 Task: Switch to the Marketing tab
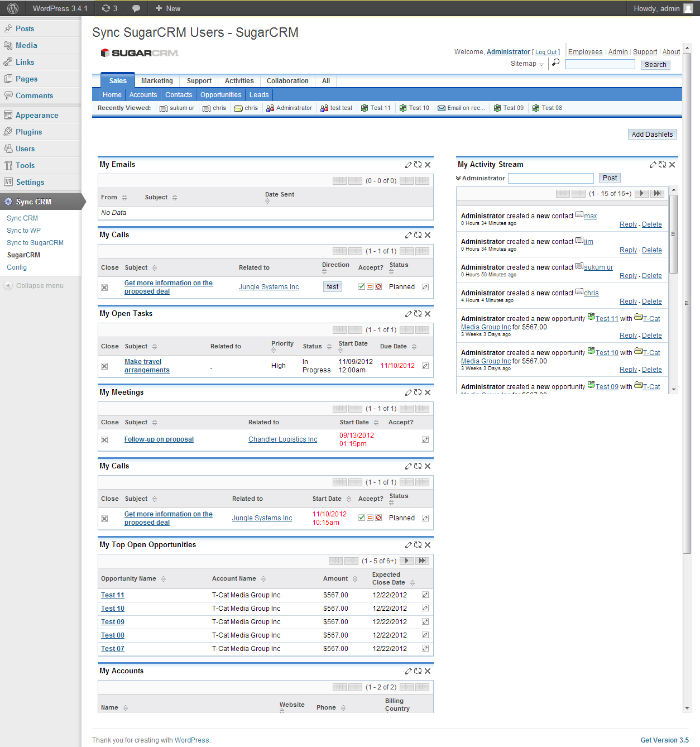click(157, 81)
